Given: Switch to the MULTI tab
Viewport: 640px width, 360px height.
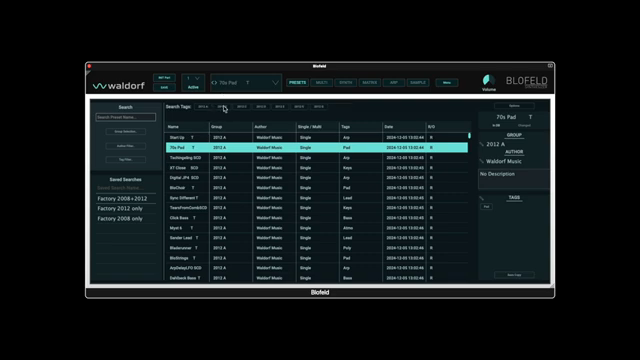Looking at the screenshot, I should pyautogui.click(x=322, y=82).
